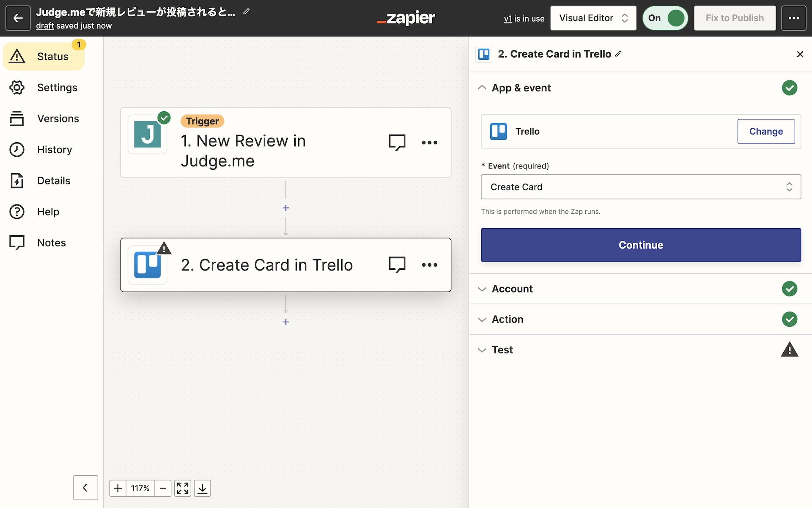Click the Notes speech bubble icon
This screenshot has width=812, height=508.
pos(17,243)
